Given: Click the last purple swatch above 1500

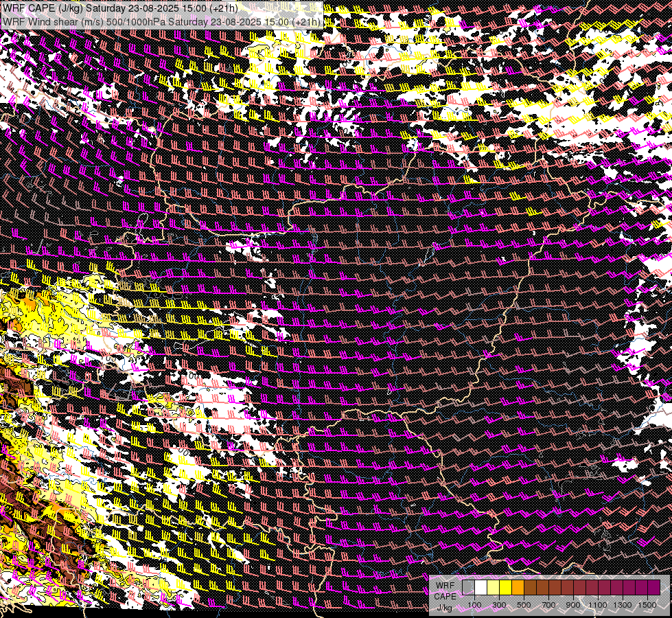Looking at the screenshot, I should click(x=653, y=588).
